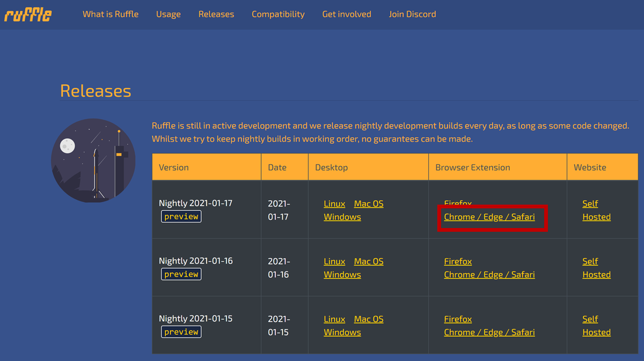Download Windows build for Nightly 2021-01-17

[342, 217]
